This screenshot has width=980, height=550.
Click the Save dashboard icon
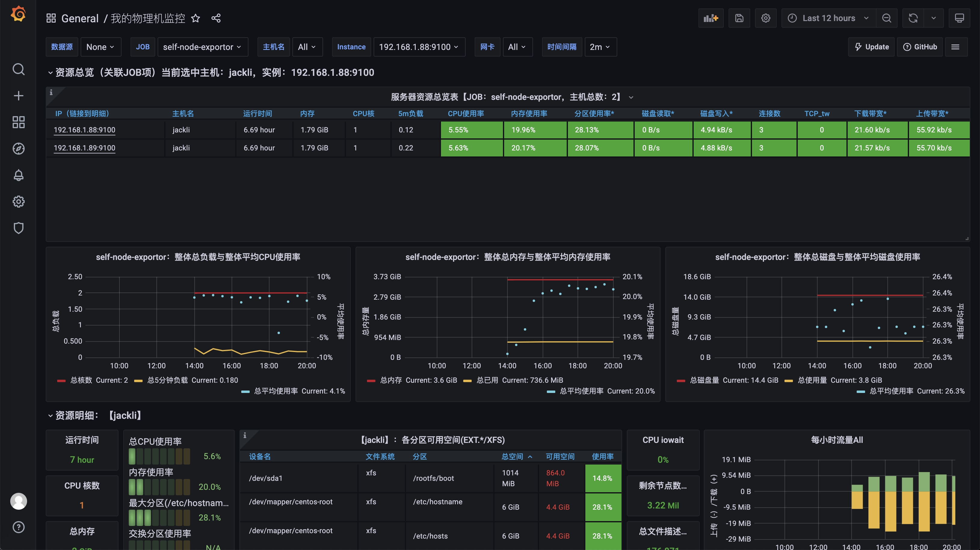pos(739,18)
